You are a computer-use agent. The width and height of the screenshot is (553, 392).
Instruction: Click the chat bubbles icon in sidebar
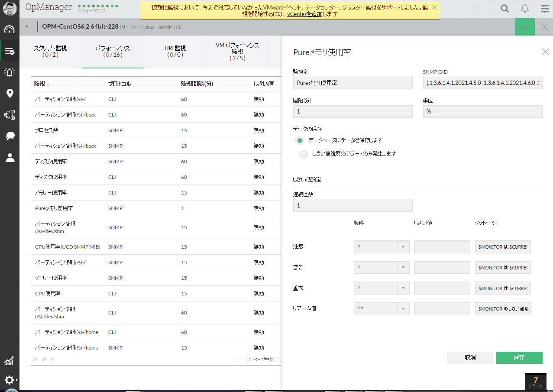click(x=10, y=136)
